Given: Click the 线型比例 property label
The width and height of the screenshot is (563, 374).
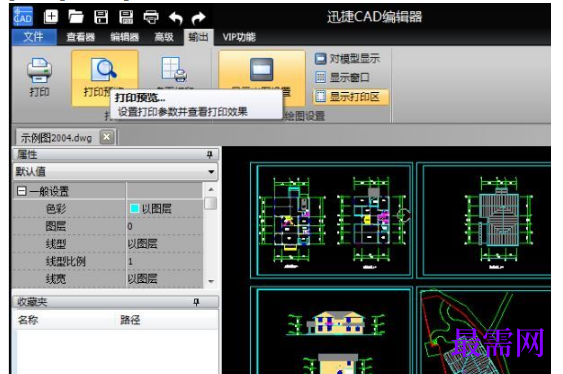Looking at the screenshot, I should coord(66,261).
